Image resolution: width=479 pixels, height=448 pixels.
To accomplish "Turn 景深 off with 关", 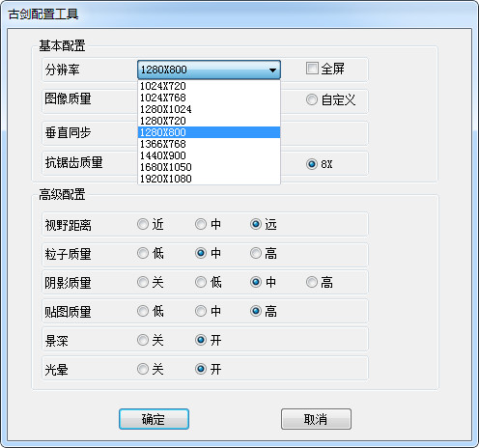I will coord(143,340).
